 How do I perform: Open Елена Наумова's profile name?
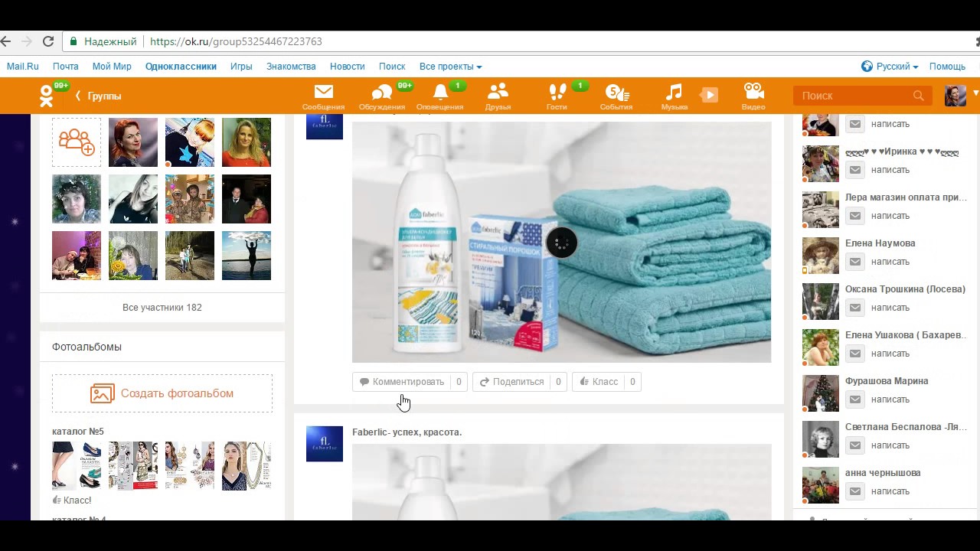pyautogui.click(x=880, y=243)
